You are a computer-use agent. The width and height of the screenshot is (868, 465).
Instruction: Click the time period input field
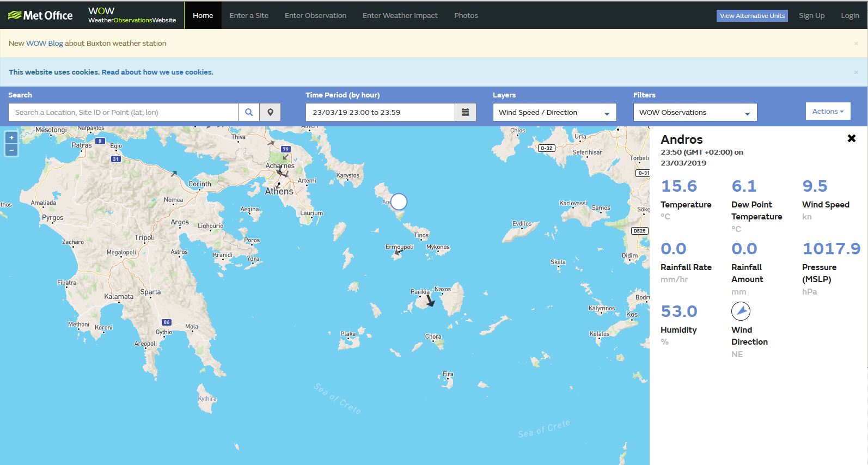[380, 112]
